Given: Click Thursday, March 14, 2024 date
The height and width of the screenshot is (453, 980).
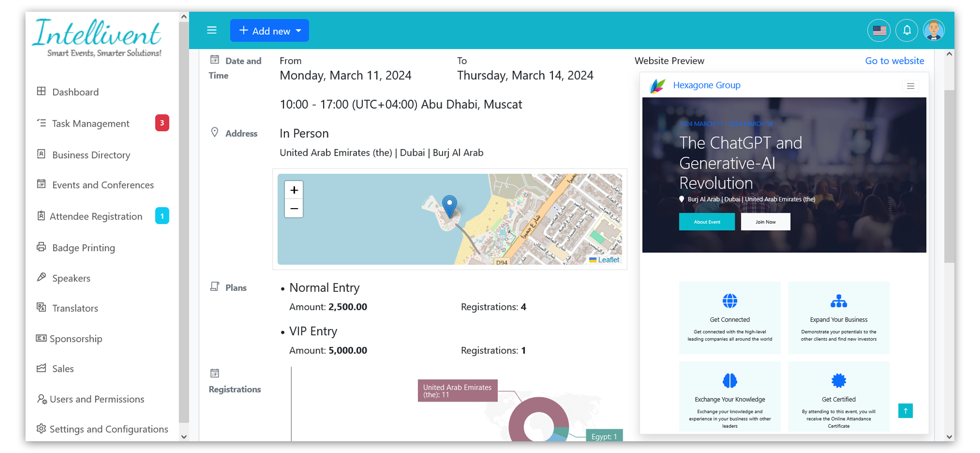Looking at the screenshot, I should pyautogui.click(x=525, y=75).
